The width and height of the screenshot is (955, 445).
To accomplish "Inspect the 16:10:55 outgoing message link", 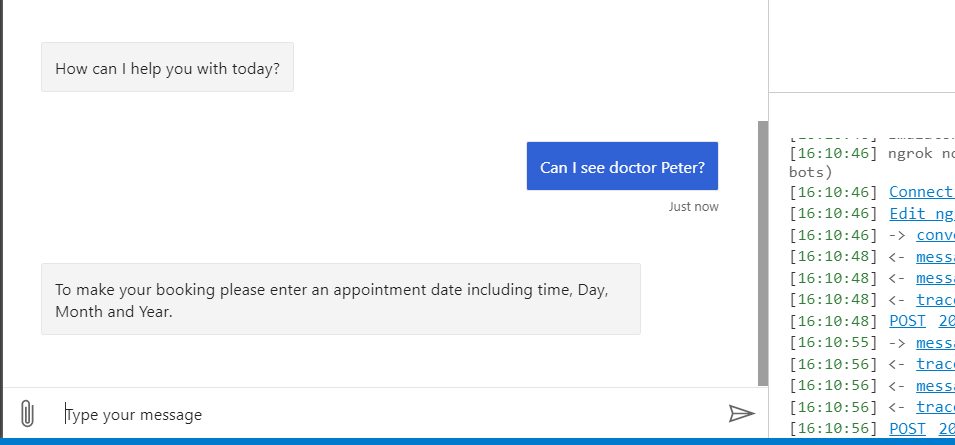I will 935,342.
